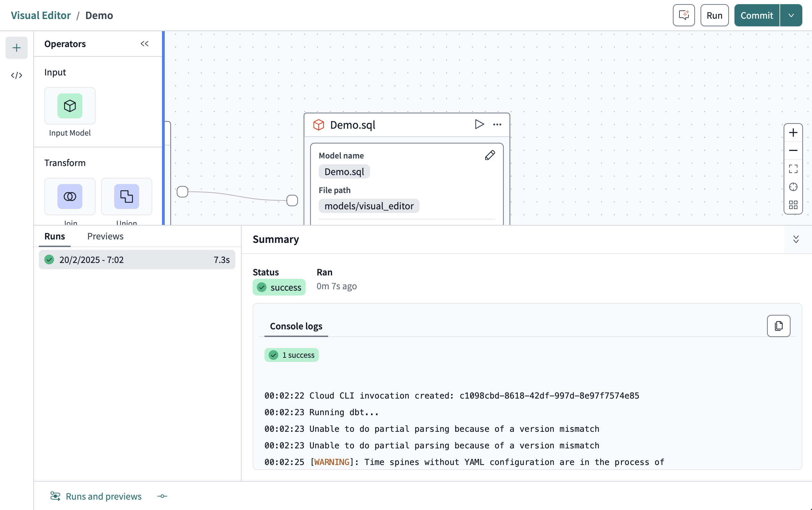This screenshot has height=510, width=812.
Task: Select the 20/2/2025 - 7:02 run entry
Action: pos(137,260)
